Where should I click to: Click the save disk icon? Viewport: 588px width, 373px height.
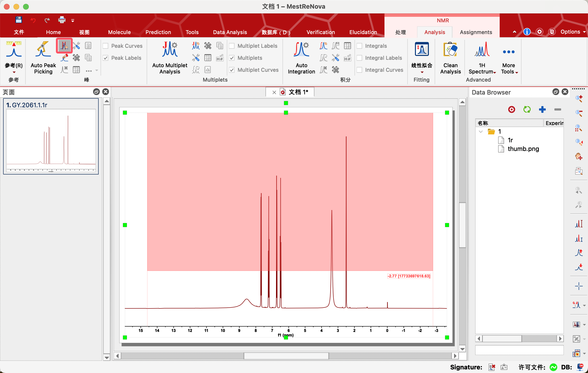pyautogui.click(x=18, y=20)
